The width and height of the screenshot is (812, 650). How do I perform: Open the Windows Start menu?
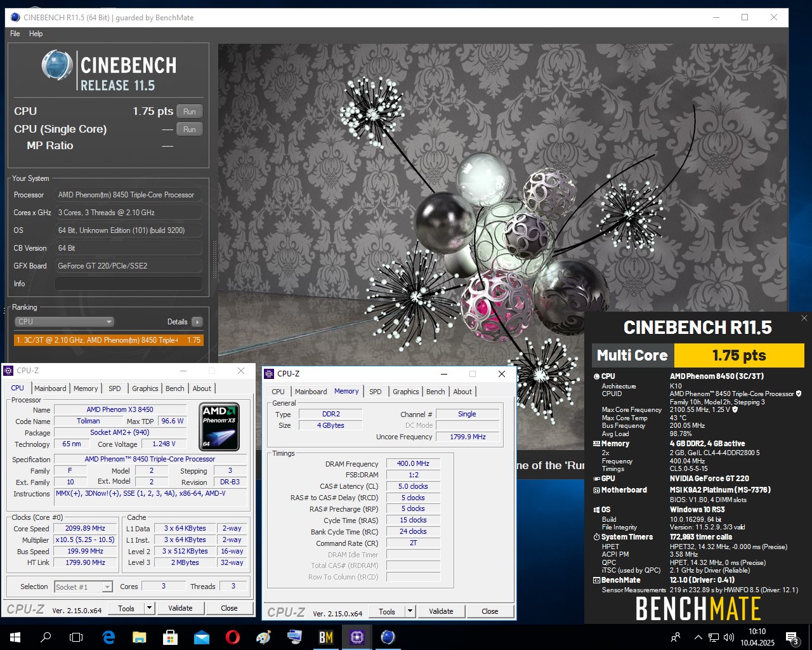tap(15, 637)
